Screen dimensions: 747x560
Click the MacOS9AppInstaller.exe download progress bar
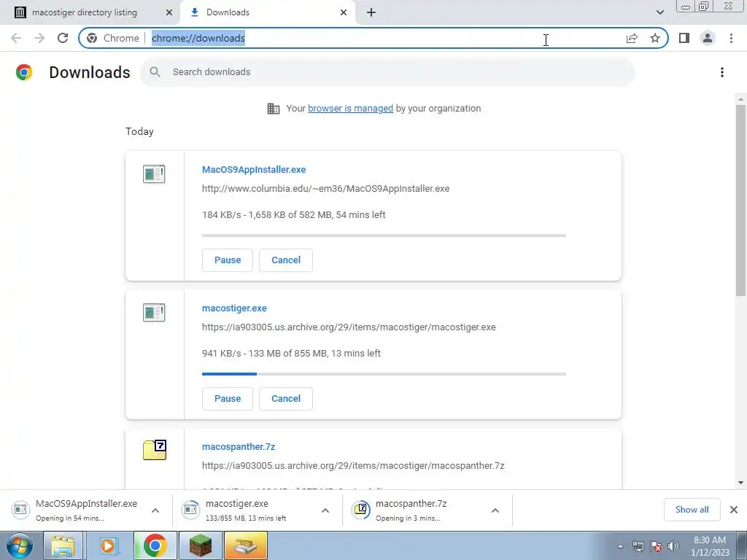[384, 236]
